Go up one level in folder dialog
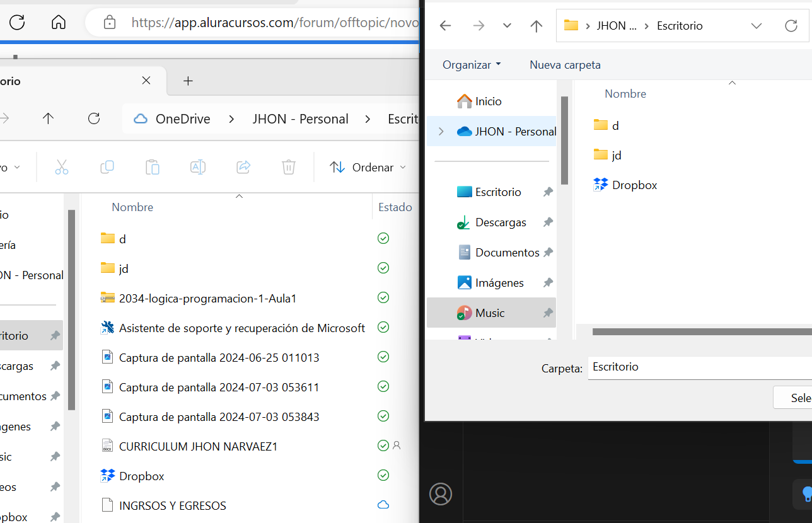The width and height of the screenshot is (812, 523). tap(536, 26)
